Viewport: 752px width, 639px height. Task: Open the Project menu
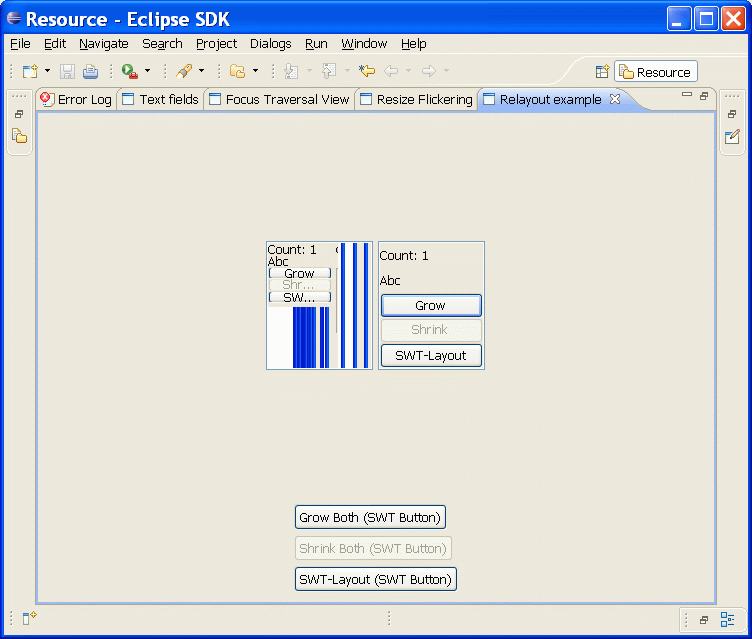tap(216, 44)
